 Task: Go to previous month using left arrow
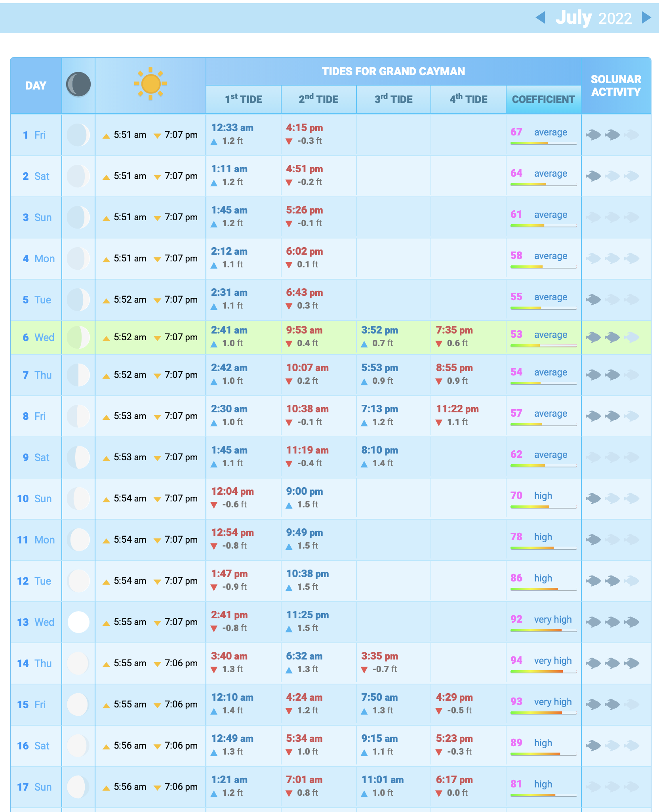(541, 17)
